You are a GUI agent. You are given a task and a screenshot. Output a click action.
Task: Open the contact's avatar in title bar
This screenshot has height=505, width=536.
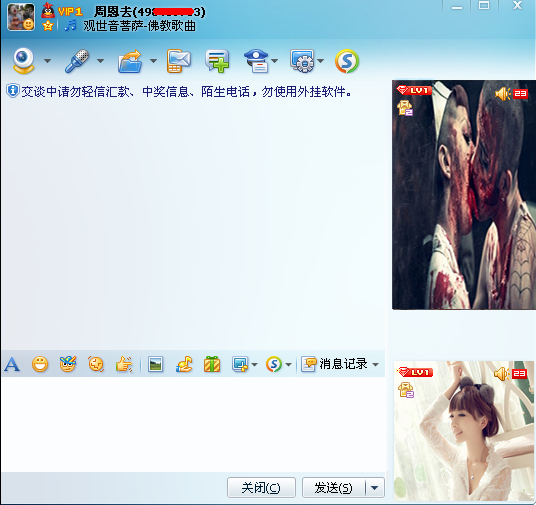coord(21,17)
